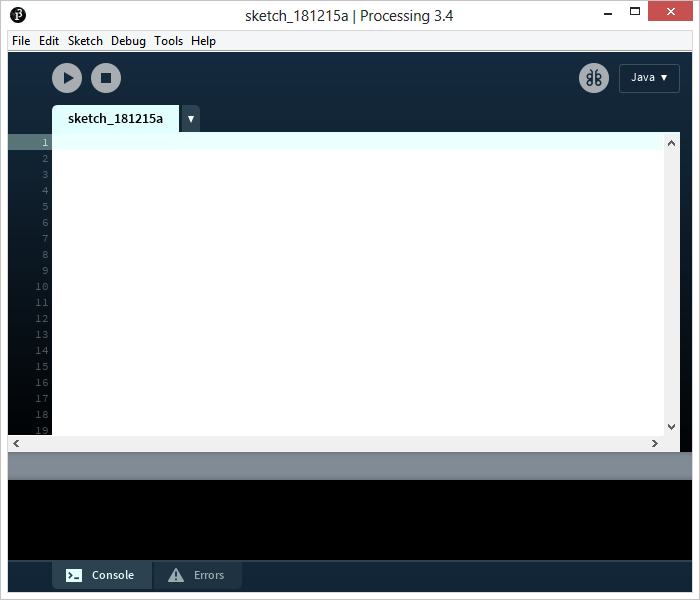
Task: Open the Edit menu
Action: pos(49,41)
